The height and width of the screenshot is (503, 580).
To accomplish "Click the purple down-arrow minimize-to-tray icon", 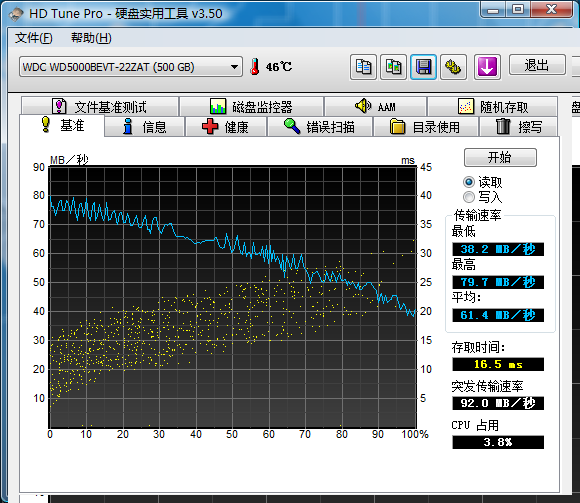I will 487,67.
